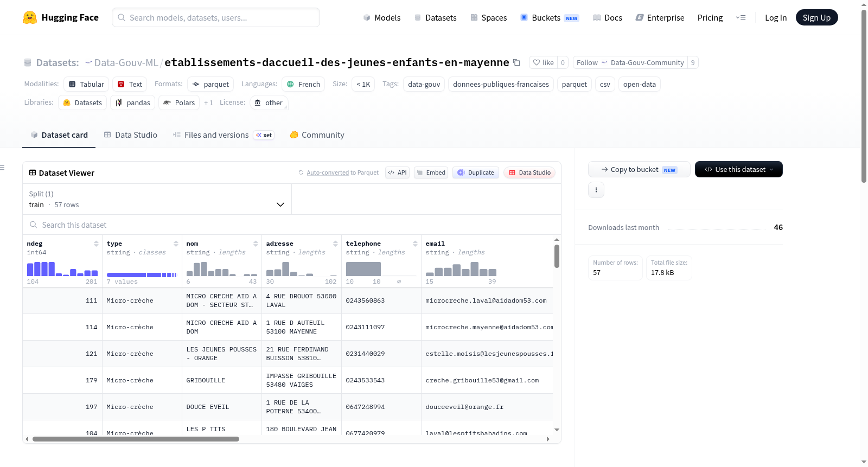This screenshot has width=868, height=467.
Task: Click the table horizontal scrollbar
Action: tap(136, 439)
